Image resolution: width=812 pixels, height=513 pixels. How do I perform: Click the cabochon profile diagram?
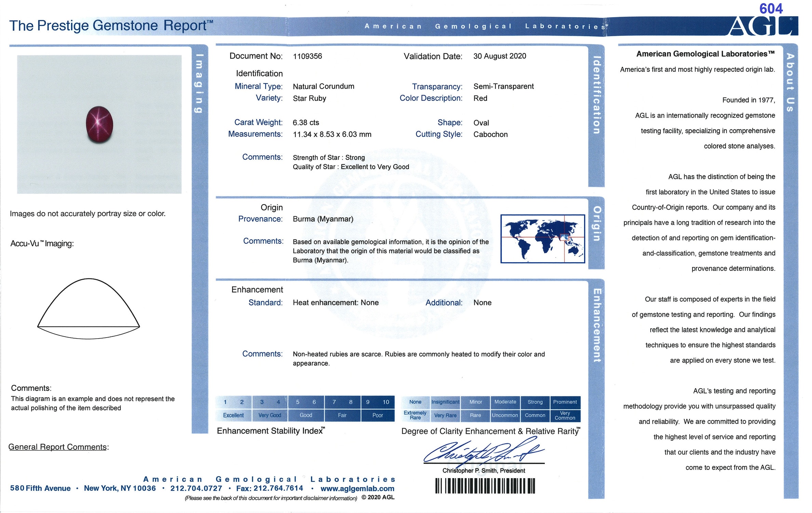coord(89,309)
